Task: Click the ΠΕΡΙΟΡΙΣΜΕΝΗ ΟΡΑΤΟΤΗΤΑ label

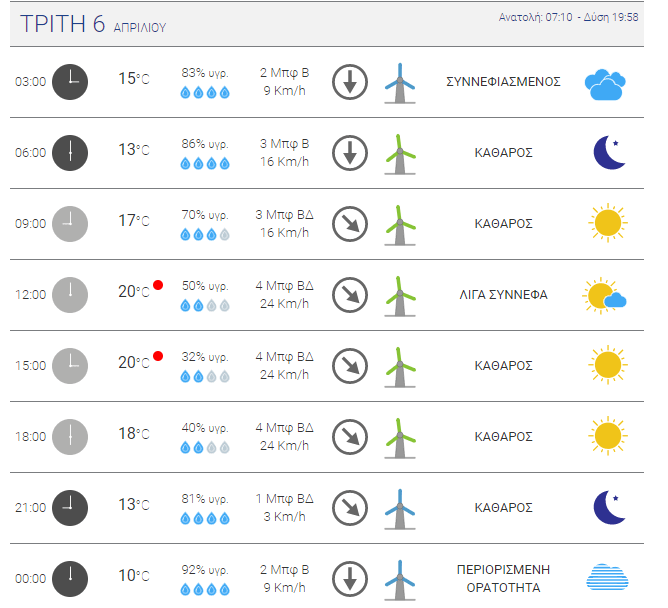Action: coord(503,579)
